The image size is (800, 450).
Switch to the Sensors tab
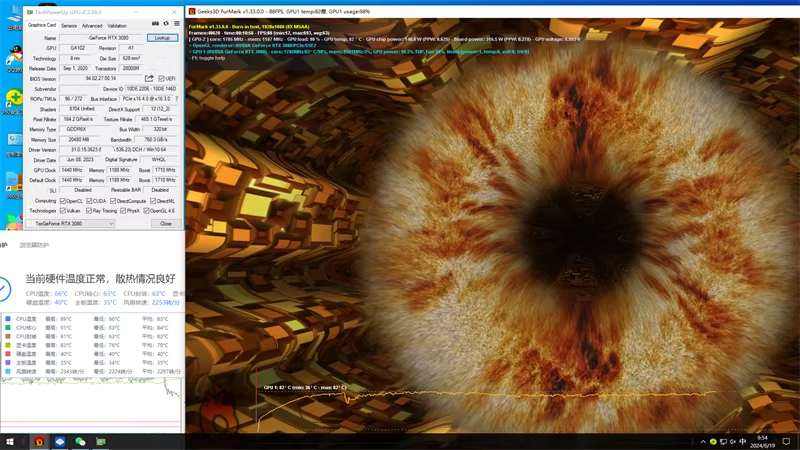[x=69, y=26]
